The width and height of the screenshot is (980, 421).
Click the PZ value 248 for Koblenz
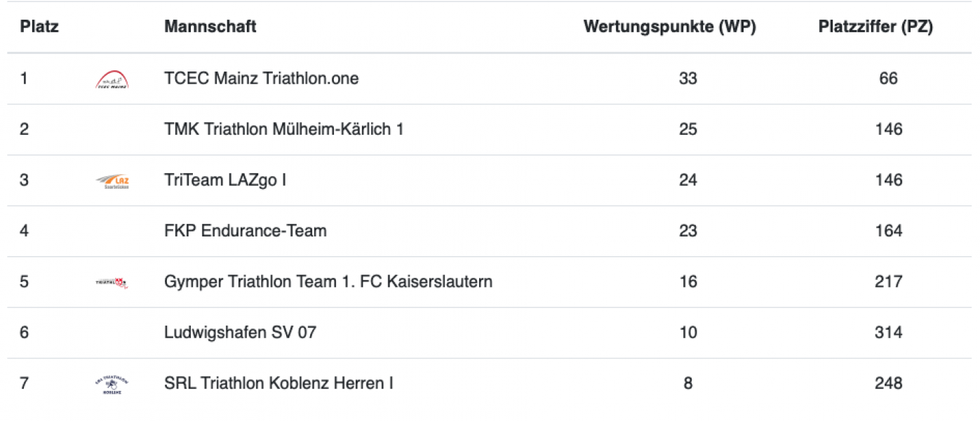point(889,384)
